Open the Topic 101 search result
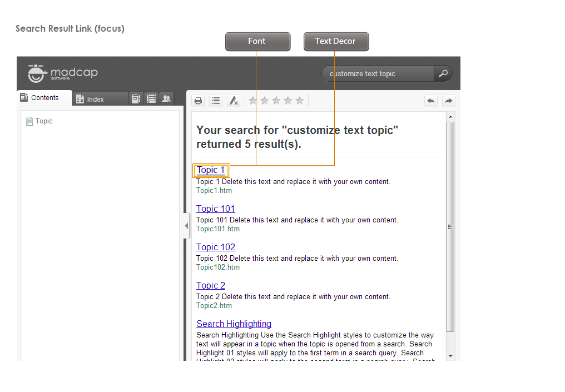The height and width of the screenshot is (392, 565). [215, 209]
